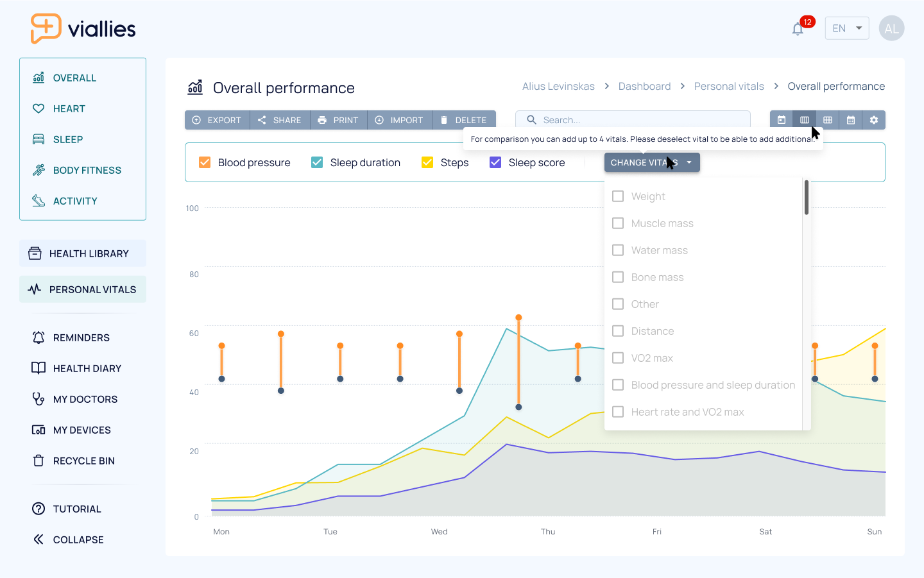Enable the VO2 max checkbox
924x578 pixels.
(x=618, y=358)
